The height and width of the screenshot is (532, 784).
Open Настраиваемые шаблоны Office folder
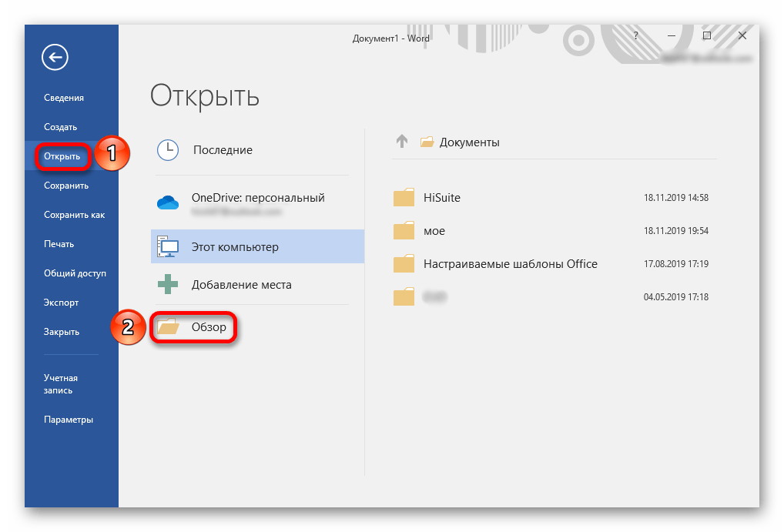pyautogui.click(x=510, y=263)
